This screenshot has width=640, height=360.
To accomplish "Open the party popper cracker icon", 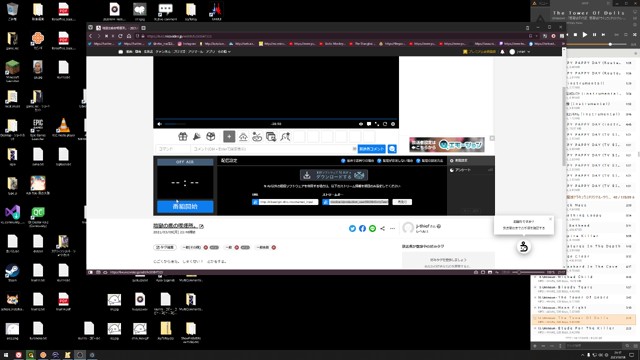I will (196, 136).
